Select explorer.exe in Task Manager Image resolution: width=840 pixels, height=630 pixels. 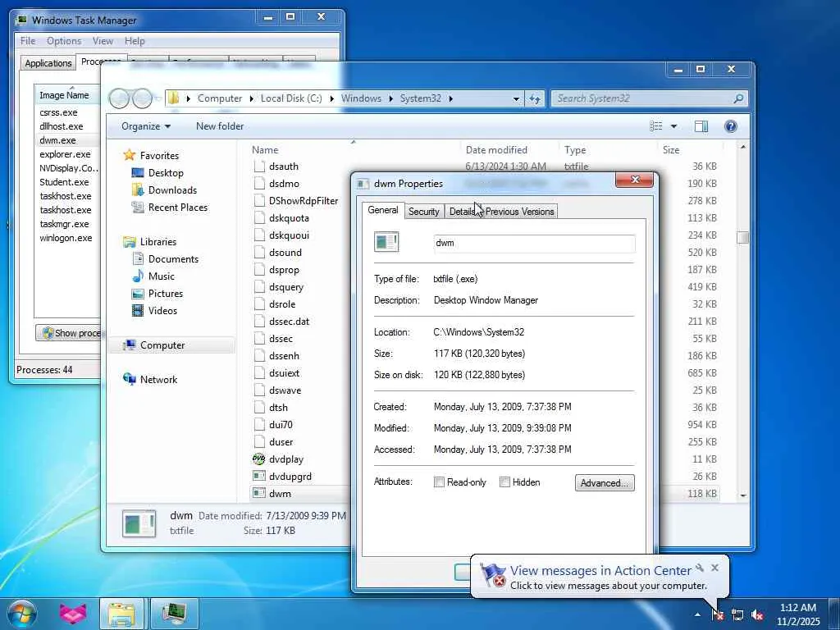pos(65,154)
